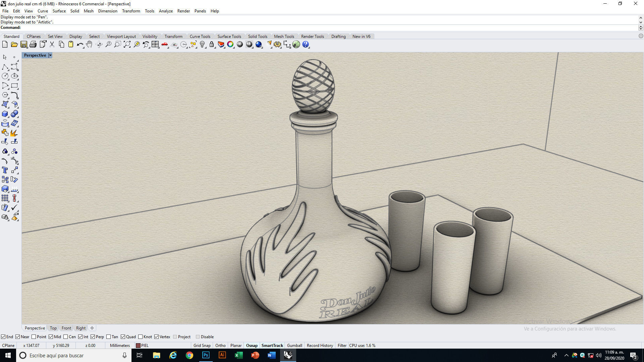Open a file with folder icon
644x362 pixels.
[14, 45]
